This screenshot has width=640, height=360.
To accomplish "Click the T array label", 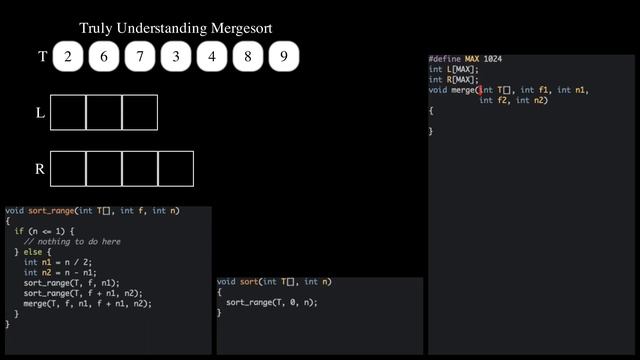I will tap(42, 56).
